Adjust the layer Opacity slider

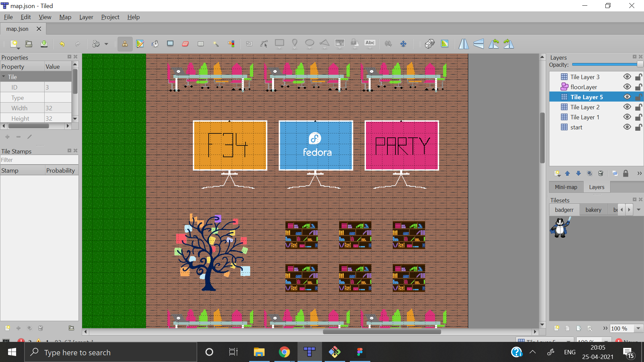[607, 64]
